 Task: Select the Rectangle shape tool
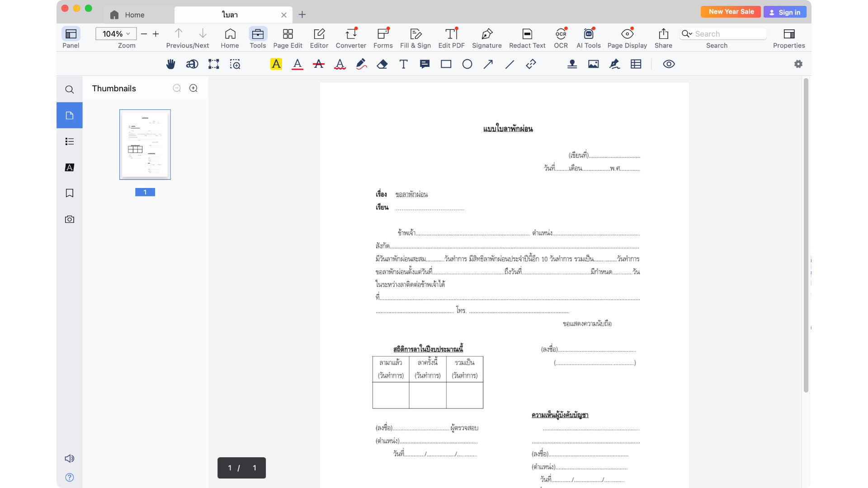click(x=446, y=64)
